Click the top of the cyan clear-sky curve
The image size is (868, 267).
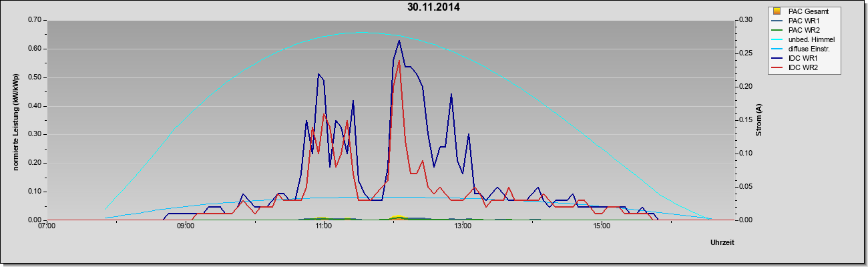point(361,32)
